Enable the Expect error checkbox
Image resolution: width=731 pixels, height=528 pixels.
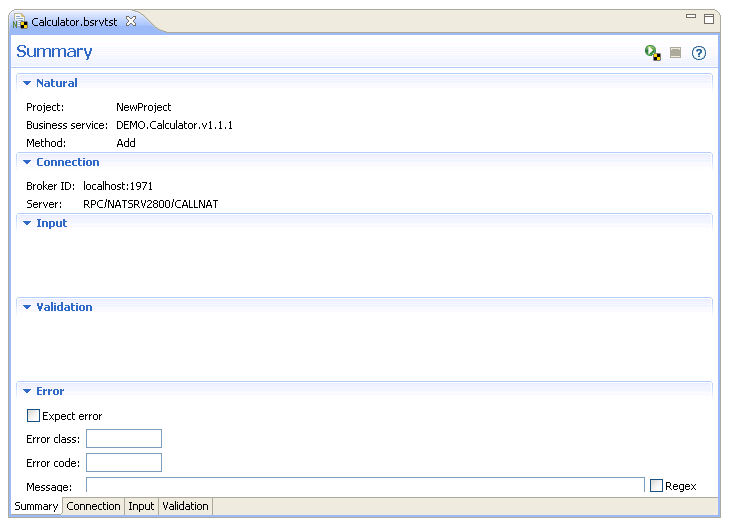34,415
